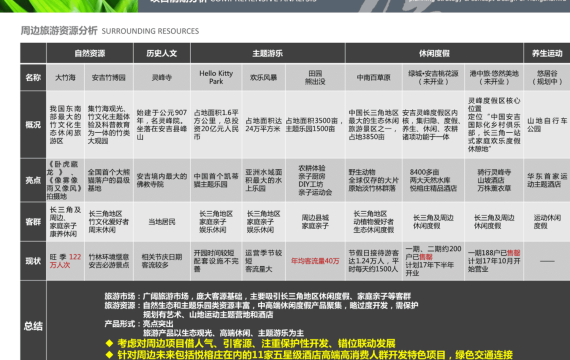Select the audience cell mentioning 动植物爱好者
The height and width of the screenshot is (360, 570).
coord(374,222)
